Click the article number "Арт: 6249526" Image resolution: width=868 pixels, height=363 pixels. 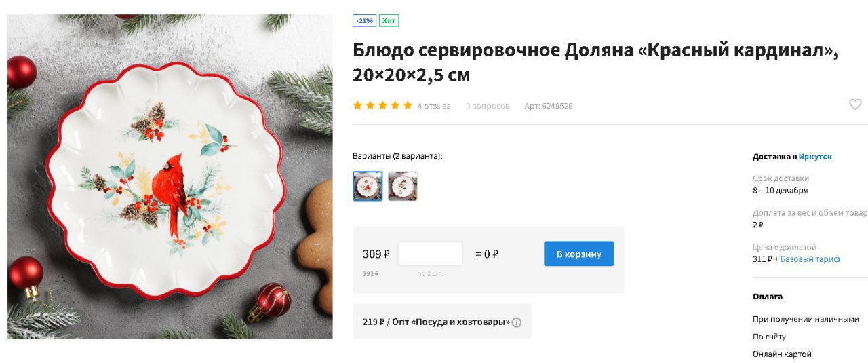[x=549, y=106]
